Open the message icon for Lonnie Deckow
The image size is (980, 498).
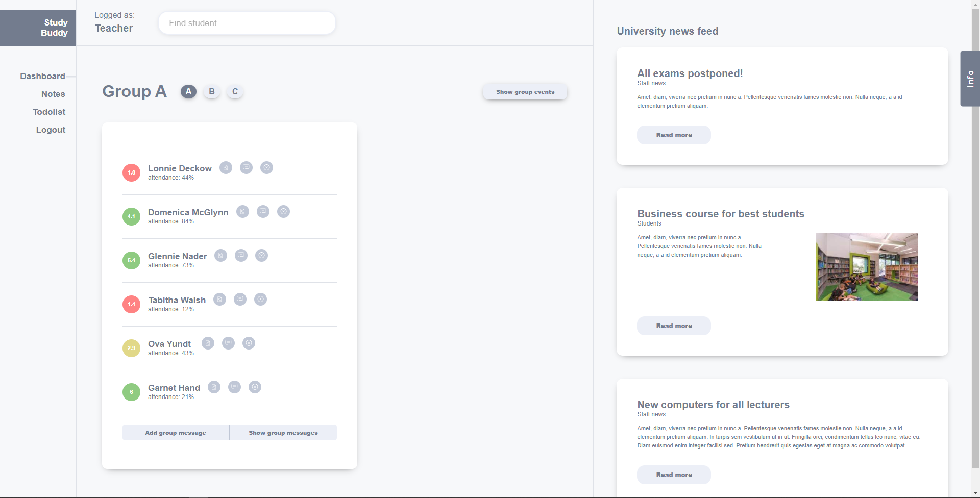point(246,168)
